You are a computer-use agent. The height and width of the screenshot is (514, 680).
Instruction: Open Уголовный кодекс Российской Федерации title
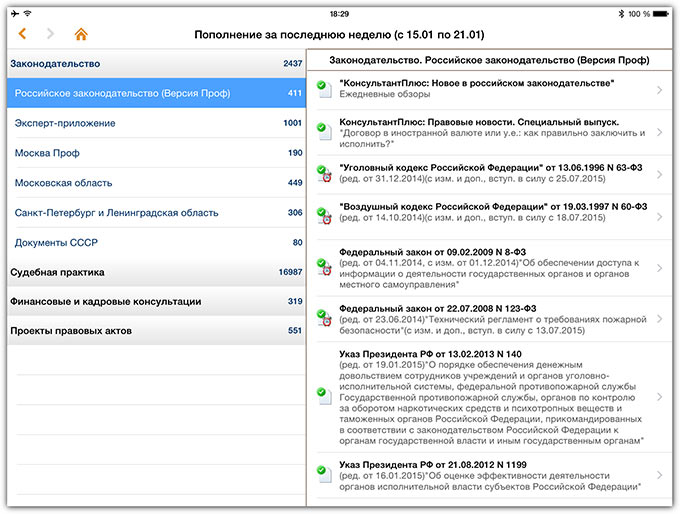tap(491, 167)
